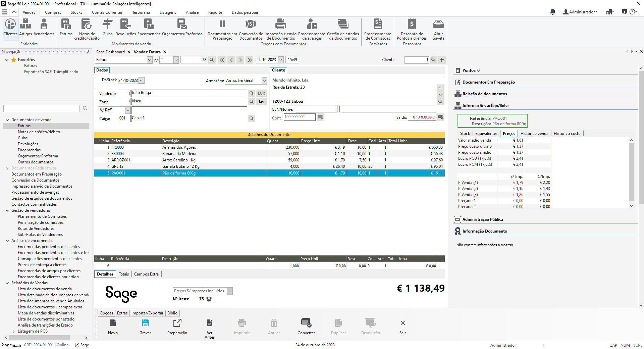Click the Converter document icon

click(306, 327)
